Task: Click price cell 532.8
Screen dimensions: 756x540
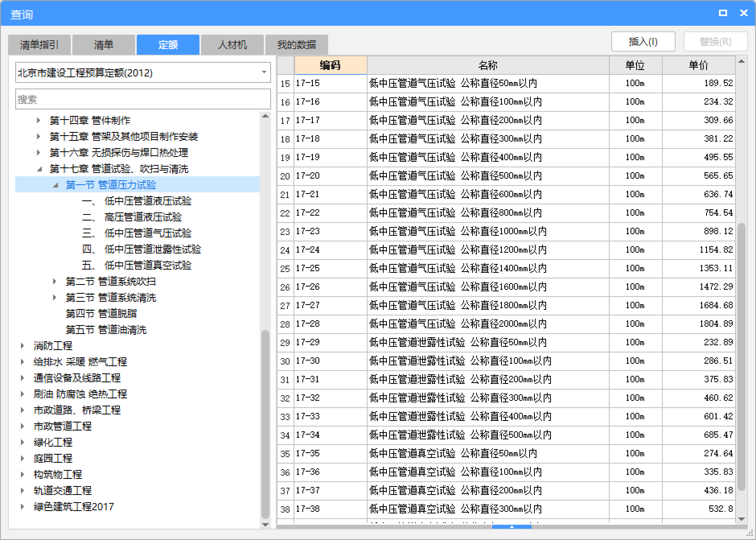Action: click(699, 509)
